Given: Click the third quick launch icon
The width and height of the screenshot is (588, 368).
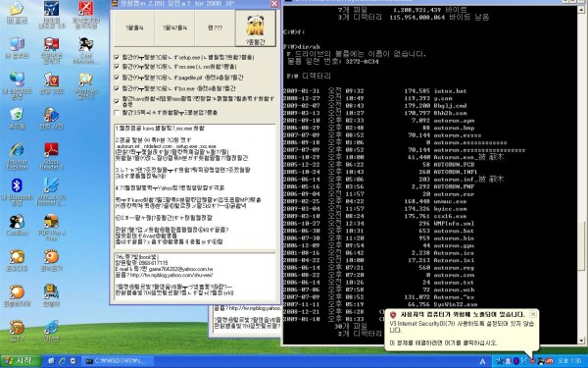Looking at the screenshot, I should coord(73,361).
